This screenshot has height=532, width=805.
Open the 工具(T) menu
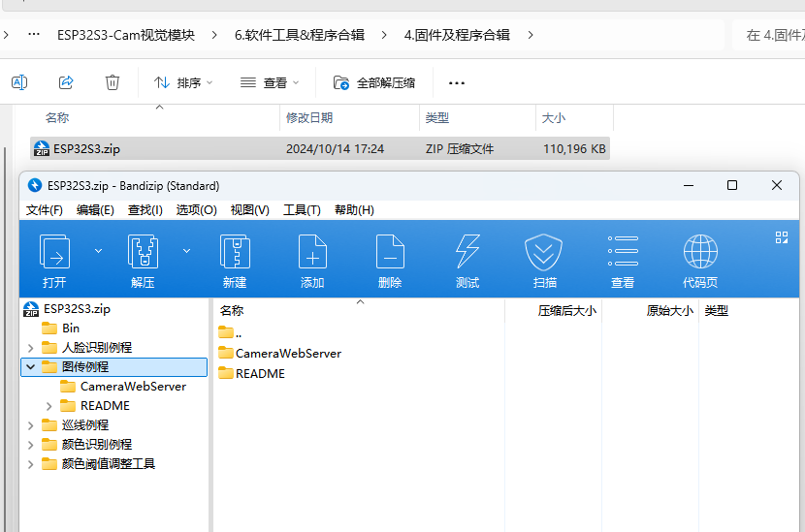[x=302, y=210]
